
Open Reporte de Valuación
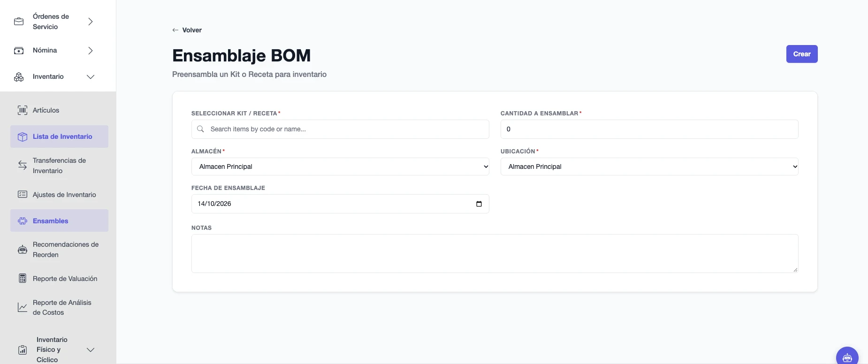(59, 279)
